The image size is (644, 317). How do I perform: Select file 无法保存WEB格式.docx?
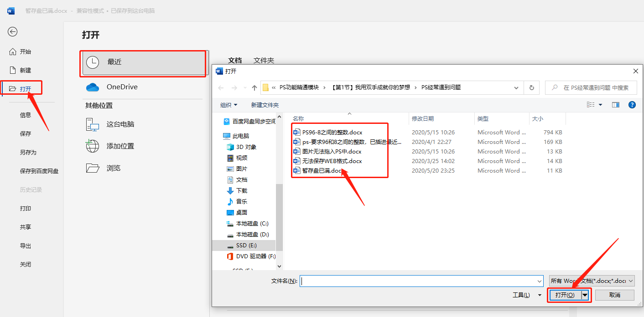pyautogui.click(x=328, y=161)
